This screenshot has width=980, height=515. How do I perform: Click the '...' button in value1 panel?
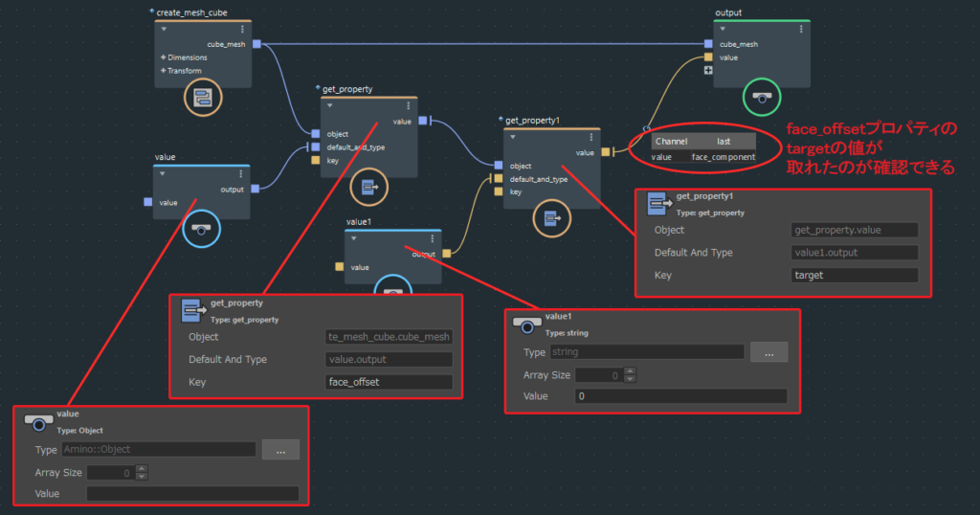[768, 353]
